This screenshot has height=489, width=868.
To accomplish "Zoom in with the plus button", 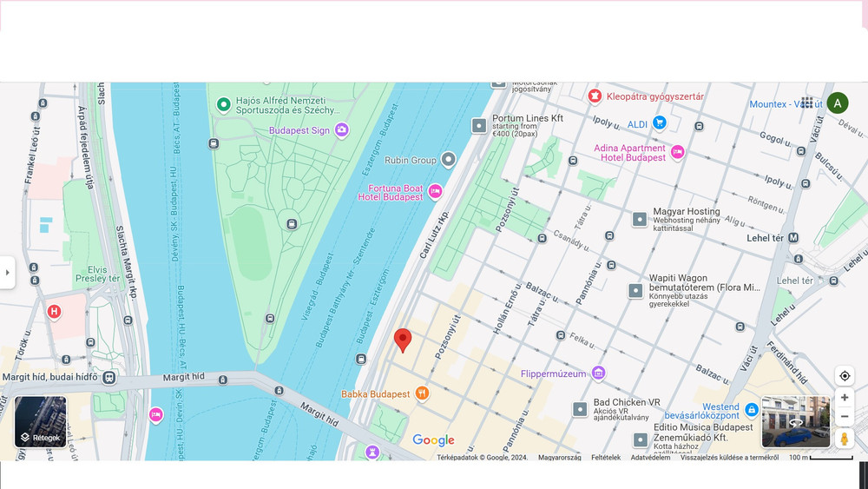I will coord(845,397).
